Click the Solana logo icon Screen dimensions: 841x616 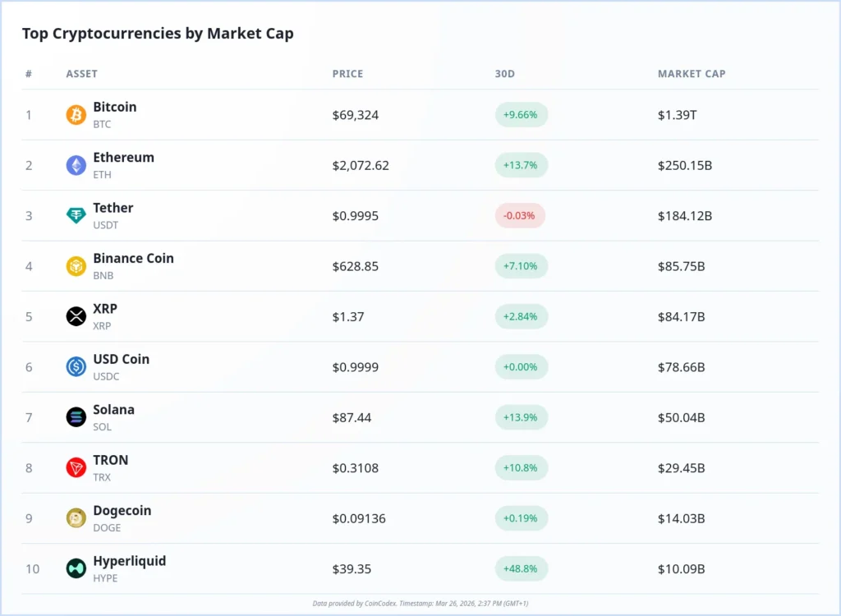click(76, 417)
